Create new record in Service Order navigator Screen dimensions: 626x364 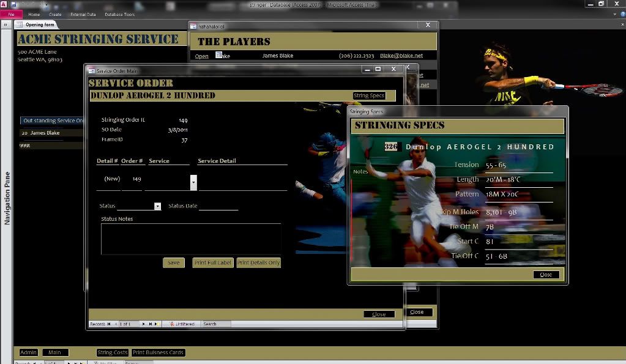157,324
